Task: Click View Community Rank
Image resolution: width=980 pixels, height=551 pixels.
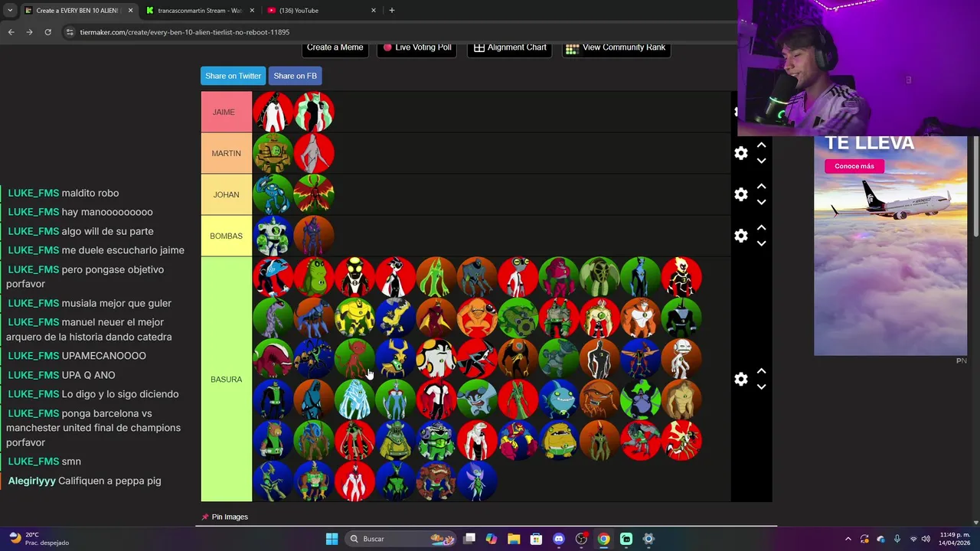Action: [x=616, y=47]
